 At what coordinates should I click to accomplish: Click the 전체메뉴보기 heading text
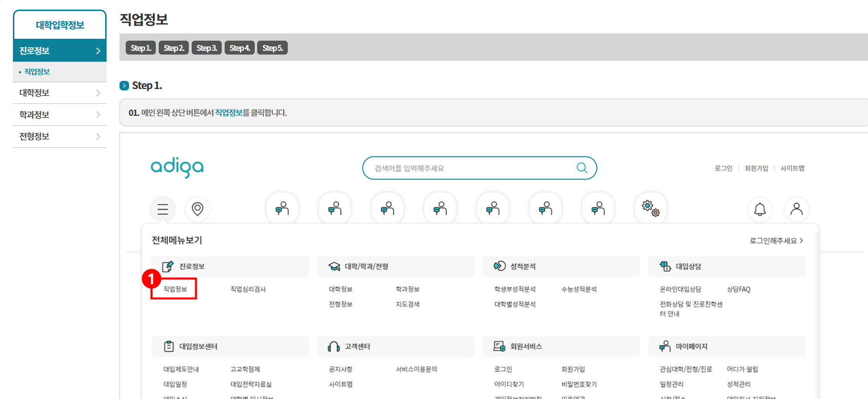pyautogui.click(x=177, y=240)
